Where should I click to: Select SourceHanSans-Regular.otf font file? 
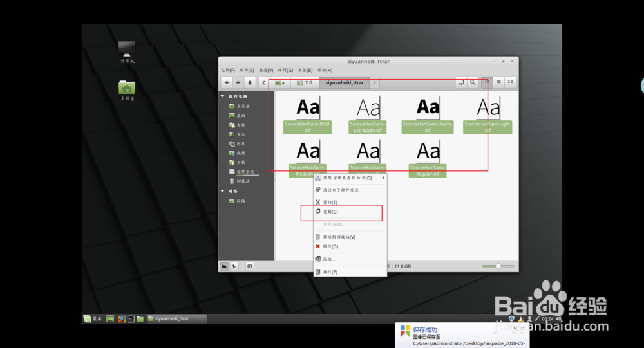pos(428,158)
